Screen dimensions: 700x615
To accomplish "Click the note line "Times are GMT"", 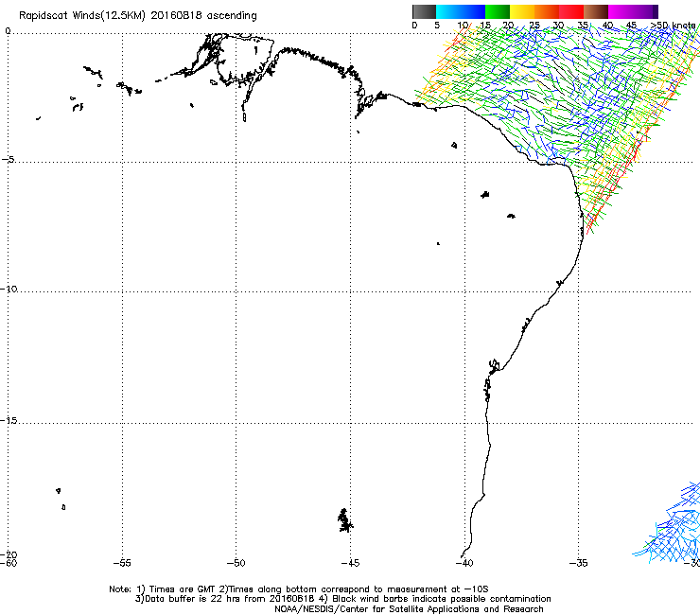I will 299,589.
